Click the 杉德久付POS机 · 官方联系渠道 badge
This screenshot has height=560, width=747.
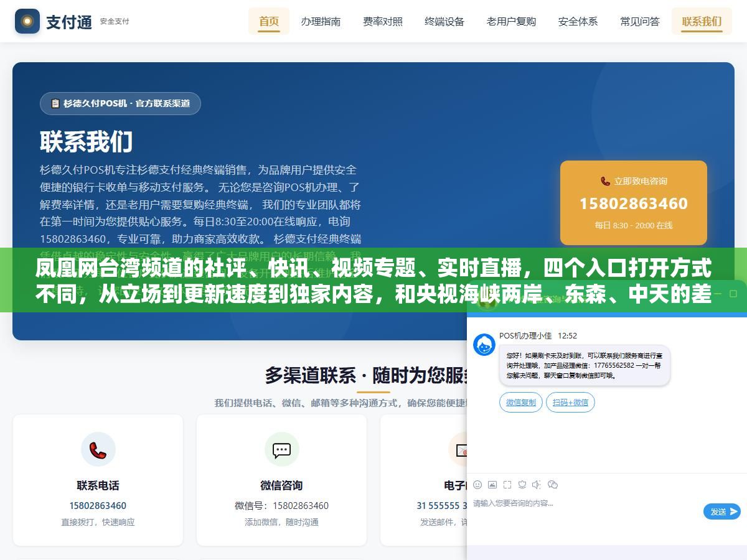pyautogui.click(x=120, y=103)
